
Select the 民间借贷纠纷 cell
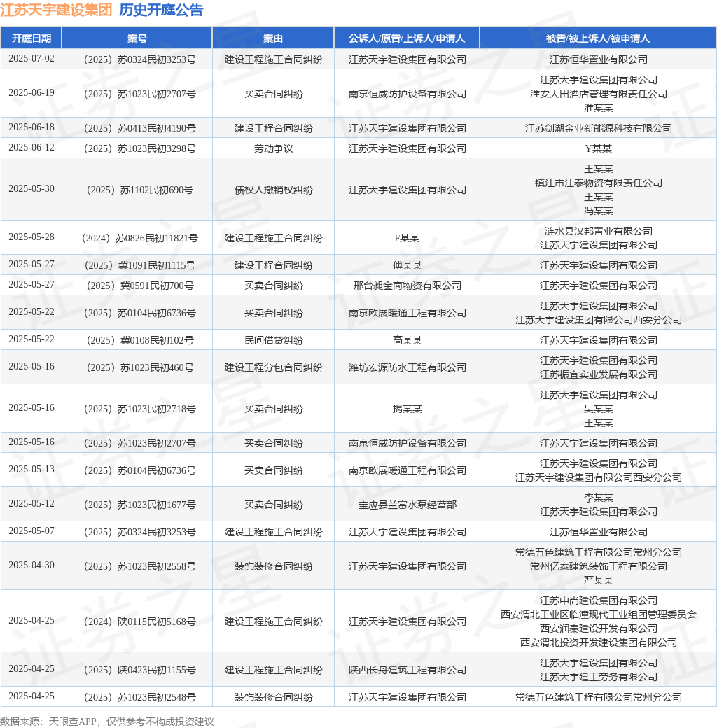coord(274,340)
